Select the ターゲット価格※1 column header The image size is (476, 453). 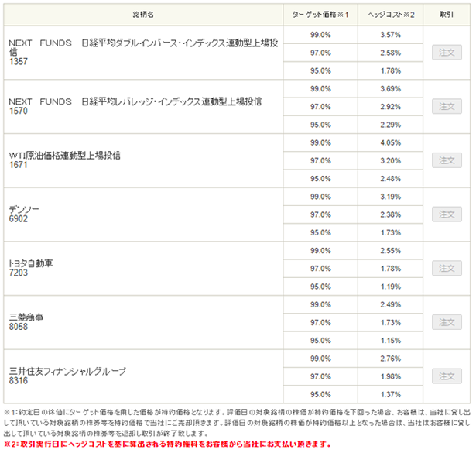[x=320, y=15]
